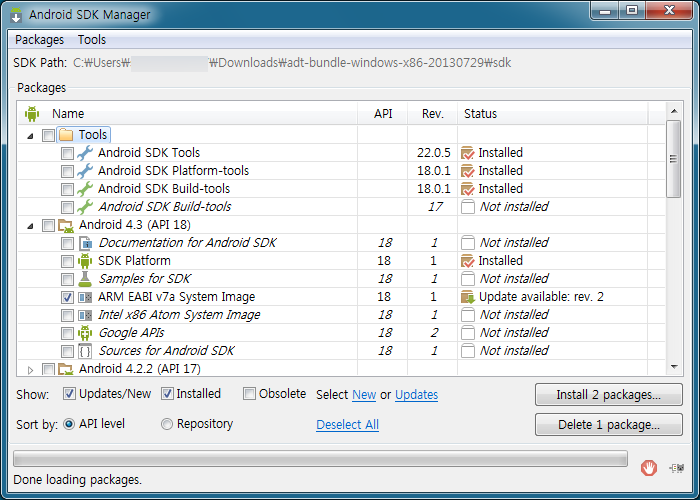Click the Status column header

[480, 114]
